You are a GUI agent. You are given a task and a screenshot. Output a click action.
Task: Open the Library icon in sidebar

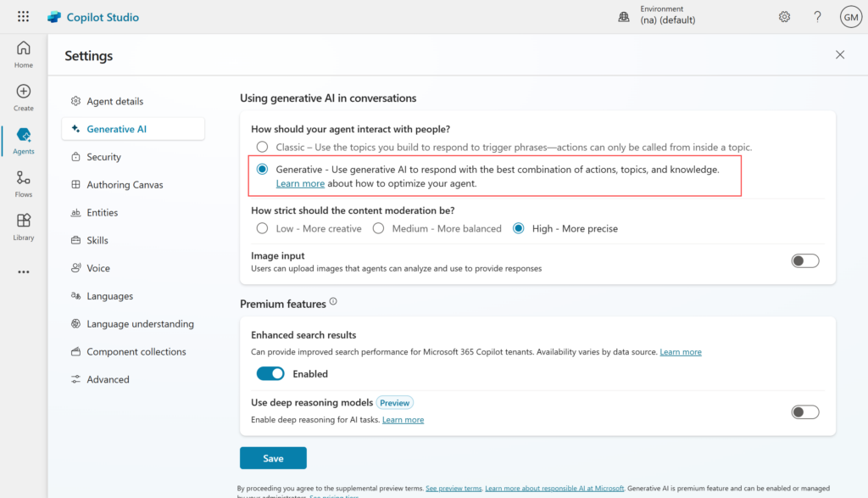coord(24,226)
